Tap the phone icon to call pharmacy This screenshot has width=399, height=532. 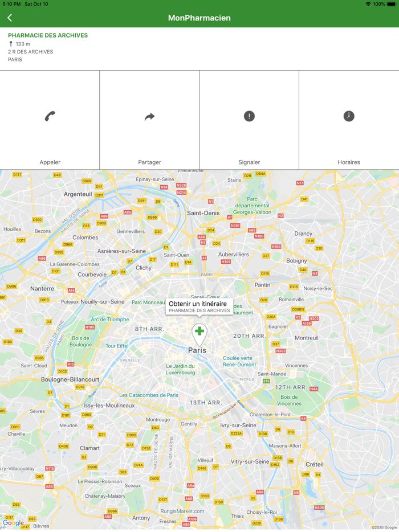[x=50, y=116]
